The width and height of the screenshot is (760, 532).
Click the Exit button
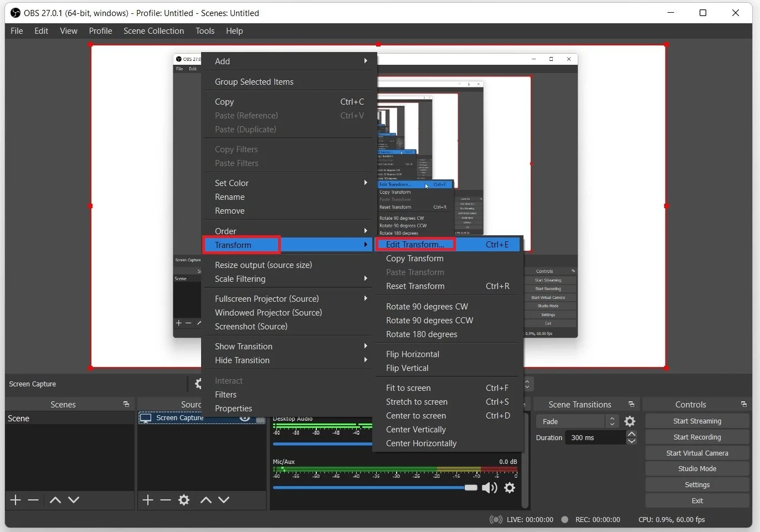point(697,500)
